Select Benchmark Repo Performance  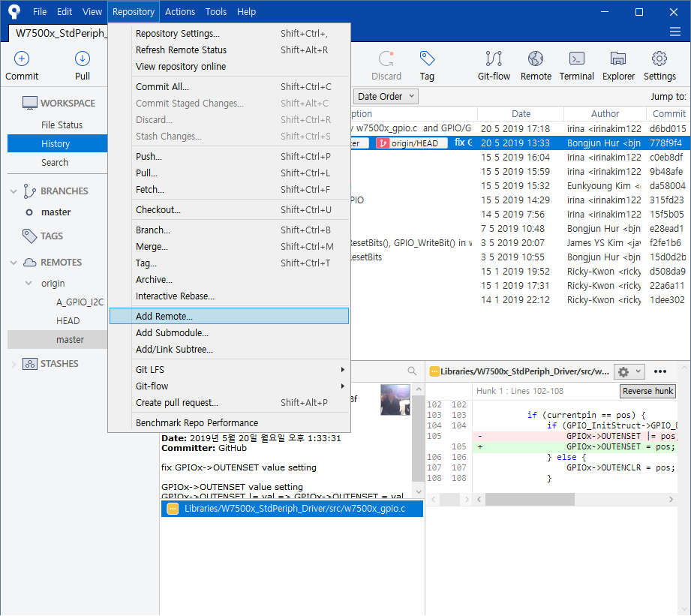pyautogui.click(x=229, y=423)
